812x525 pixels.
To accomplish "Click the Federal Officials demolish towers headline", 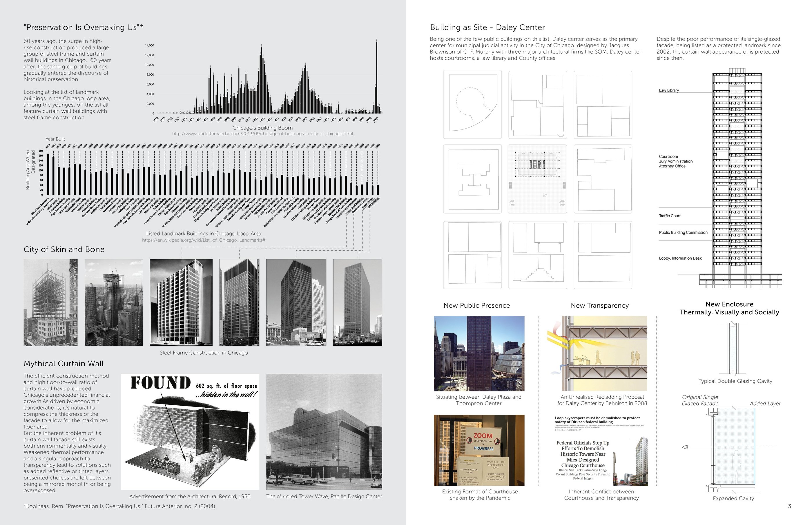I will (583, 454).
